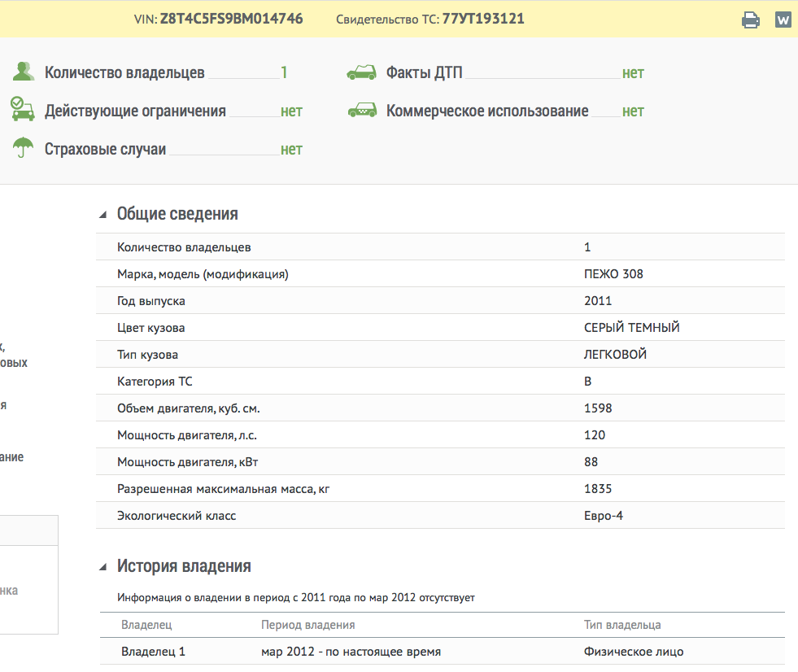Viewport: 798px width, 672px height.
Task: Click the certificate number 77УТ193121
Action: pos(482,19)
